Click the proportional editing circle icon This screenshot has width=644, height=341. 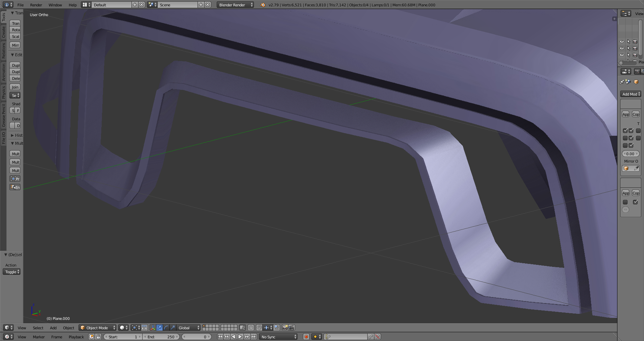click(x=251, y=328)
